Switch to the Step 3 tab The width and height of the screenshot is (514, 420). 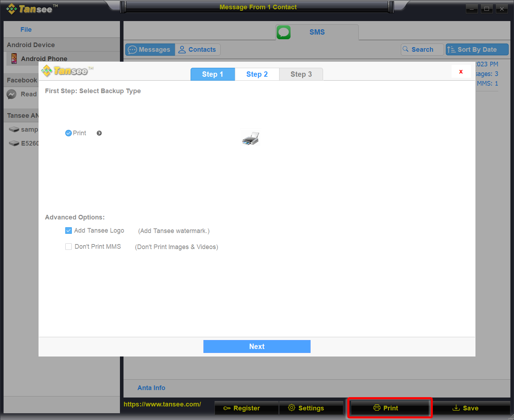click(301, 74)
